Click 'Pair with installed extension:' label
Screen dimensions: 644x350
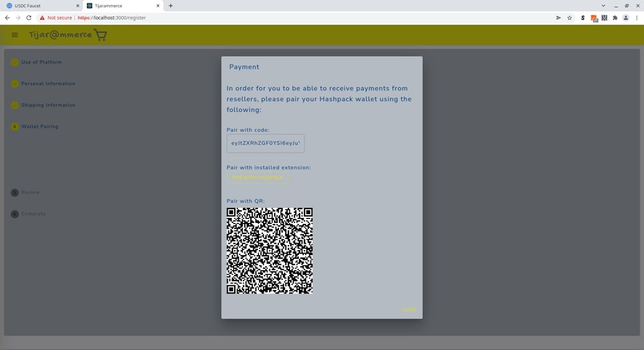pos(268,167)
